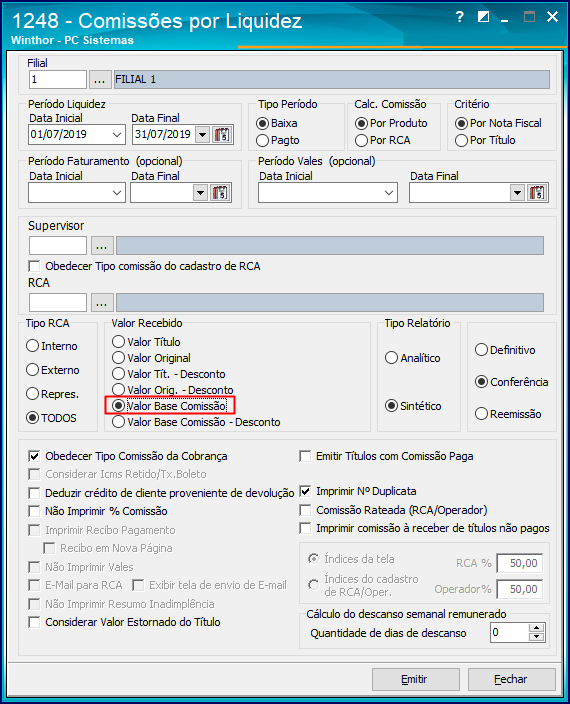570x704 pixels.
Task: Expand Período Liquidez Data Final dropdown
Action: pos(203,134)
